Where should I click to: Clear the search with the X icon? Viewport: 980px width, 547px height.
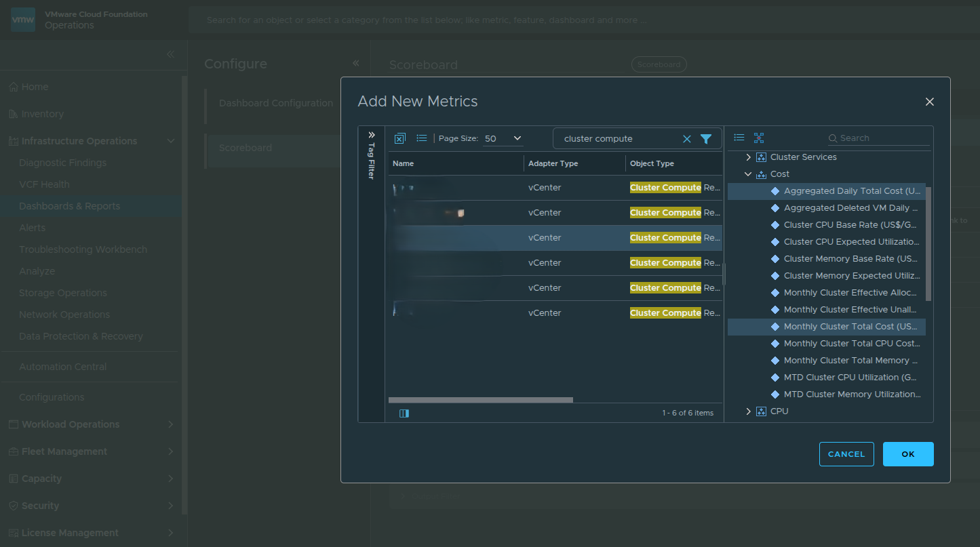click(x=687, y=138)
